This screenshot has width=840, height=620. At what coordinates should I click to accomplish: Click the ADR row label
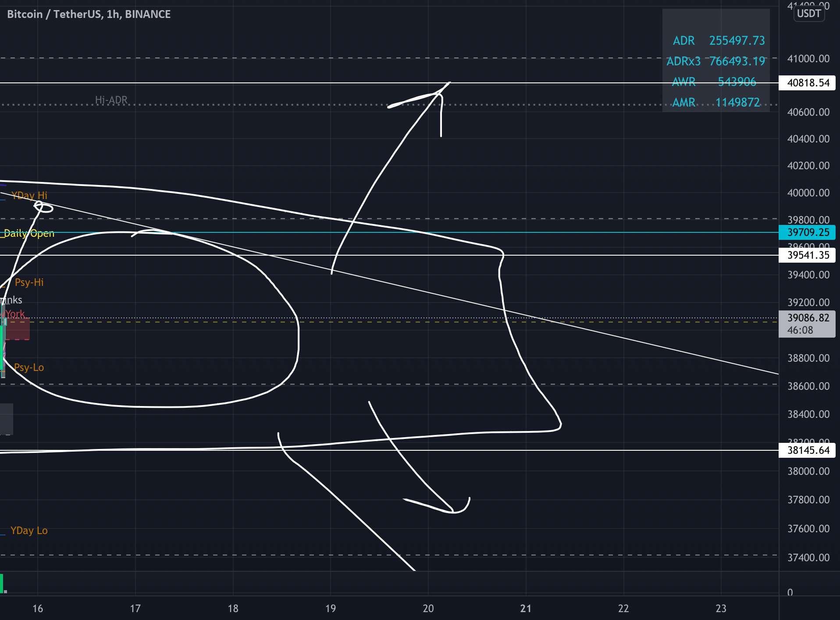coord(683,41)
